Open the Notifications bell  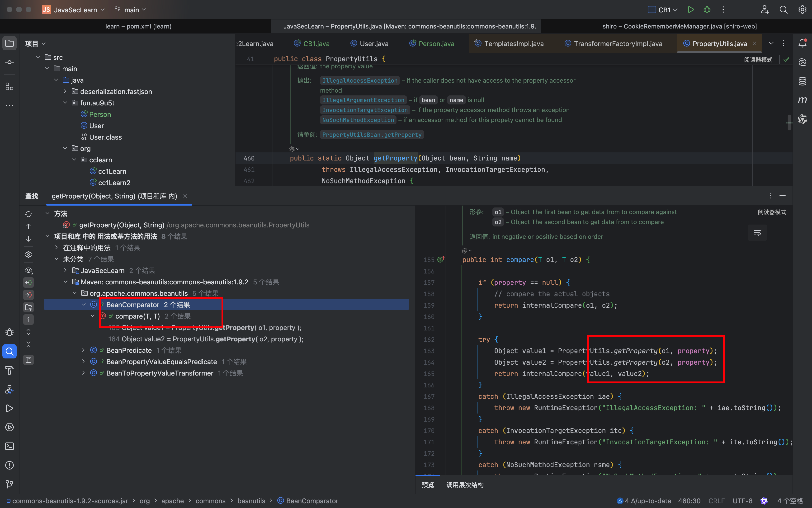[802, 43]
